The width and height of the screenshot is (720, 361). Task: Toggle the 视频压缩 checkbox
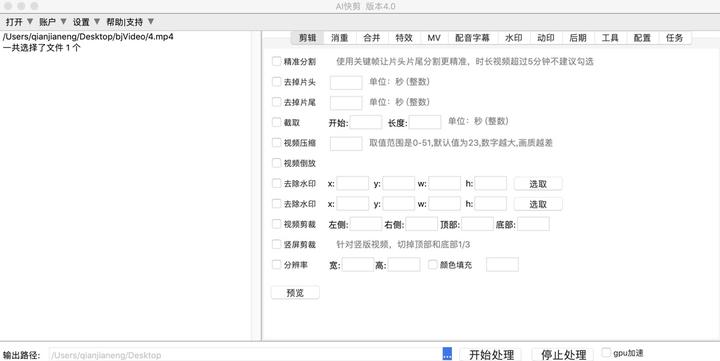coord(276,143)
